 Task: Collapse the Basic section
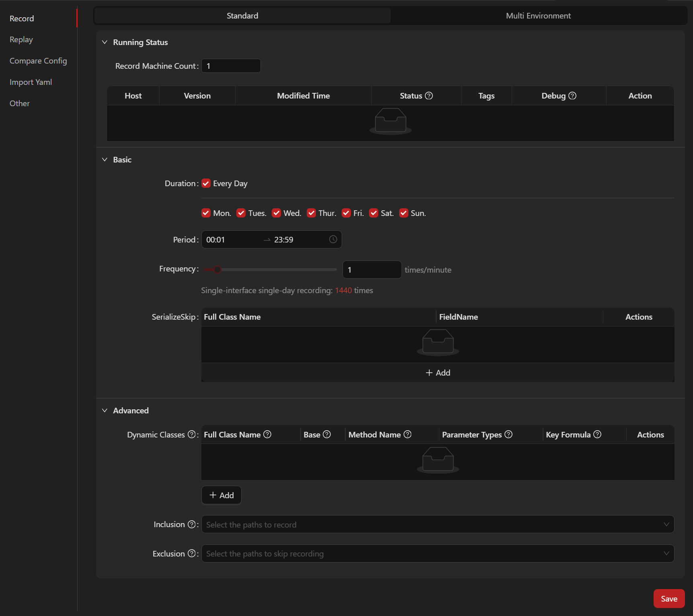(105, 160)
